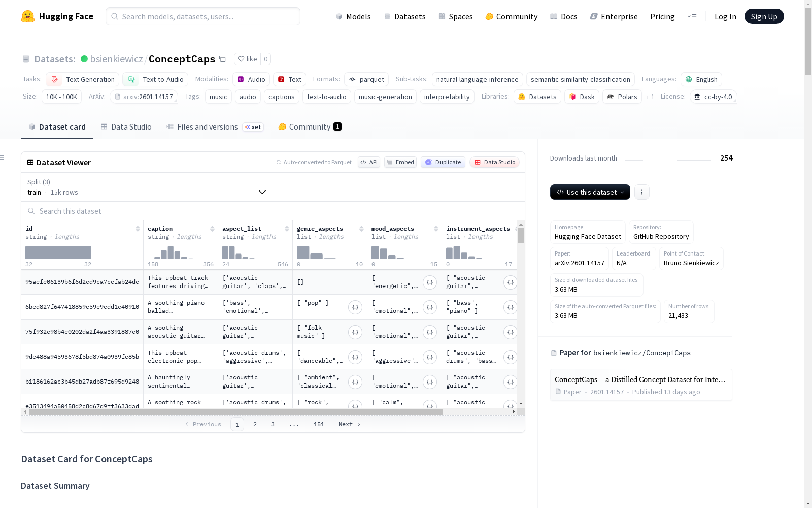The width and height of the screenshot is (812, 508).
Task: Click the Log In link
Action: click(725, 16)
